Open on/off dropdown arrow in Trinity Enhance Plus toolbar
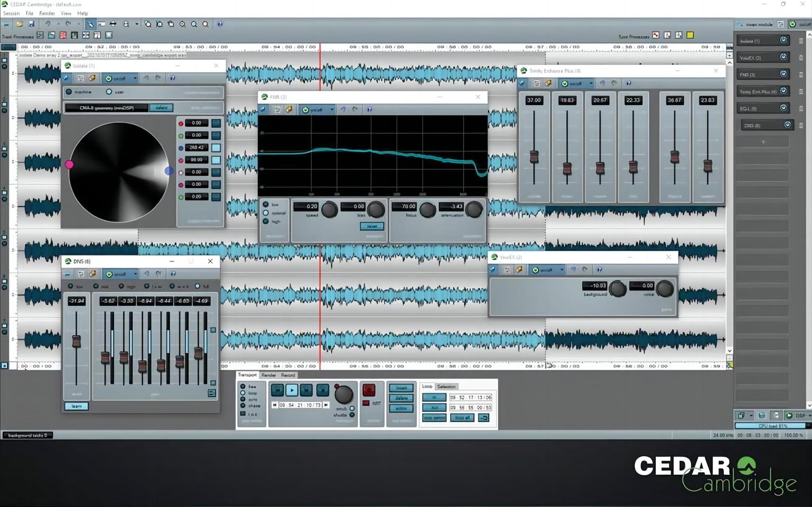812x507 pixels. point(591,83)
